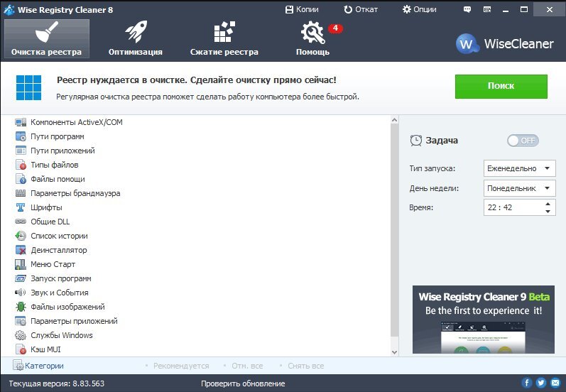Click the WiseCleaner logo
The image size is (566, 392).
tap(504, 44)
